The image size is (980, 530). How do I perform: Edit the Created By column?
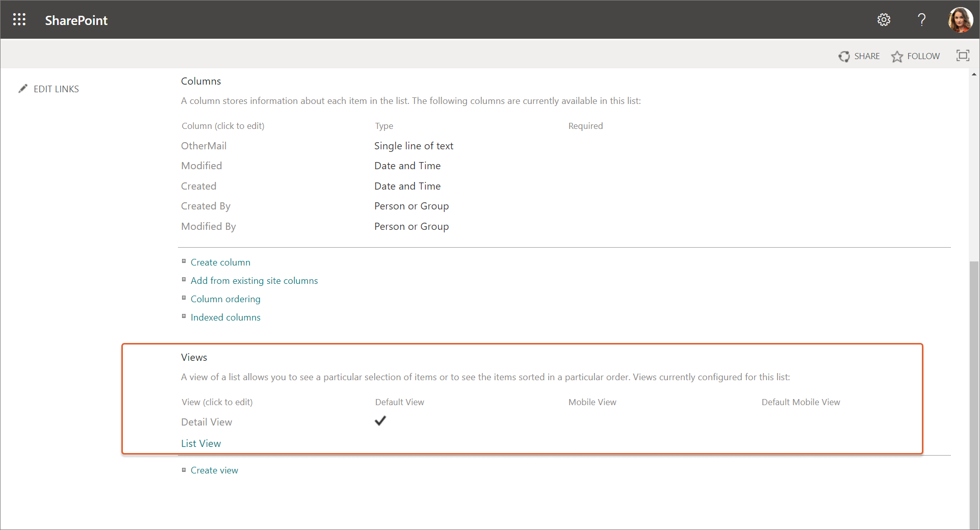tap(205, 206)
